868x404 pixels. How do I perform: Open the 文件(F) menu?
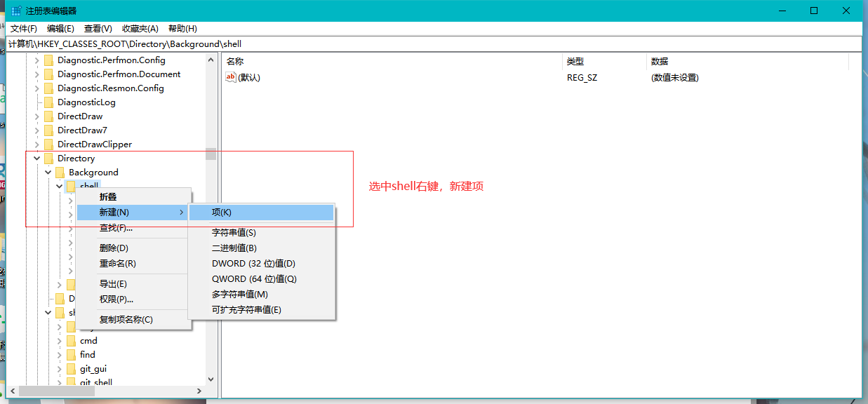click(x=24, y=29)
